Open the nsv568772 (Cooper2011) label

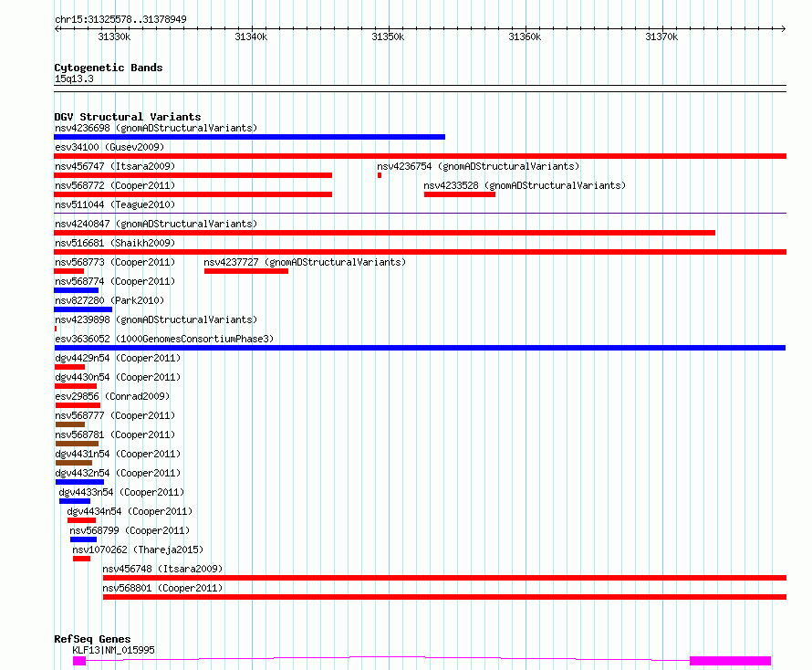click(x=115, y=185)
